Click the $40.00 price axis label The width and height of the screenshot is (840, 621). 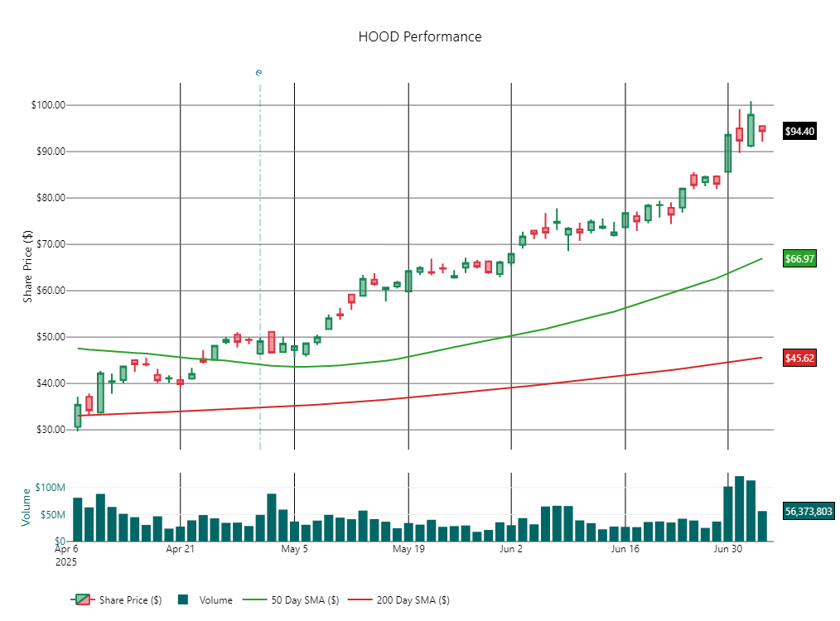click(x=51, y=383)
